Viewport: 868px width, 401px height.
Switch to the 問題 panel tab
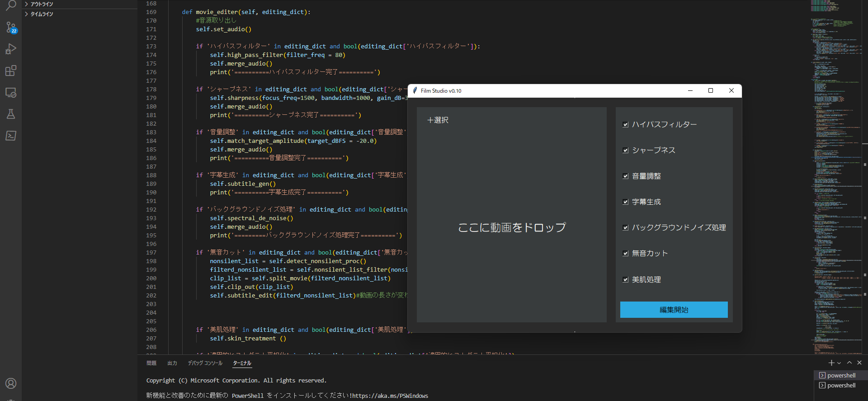coord(151,363)
